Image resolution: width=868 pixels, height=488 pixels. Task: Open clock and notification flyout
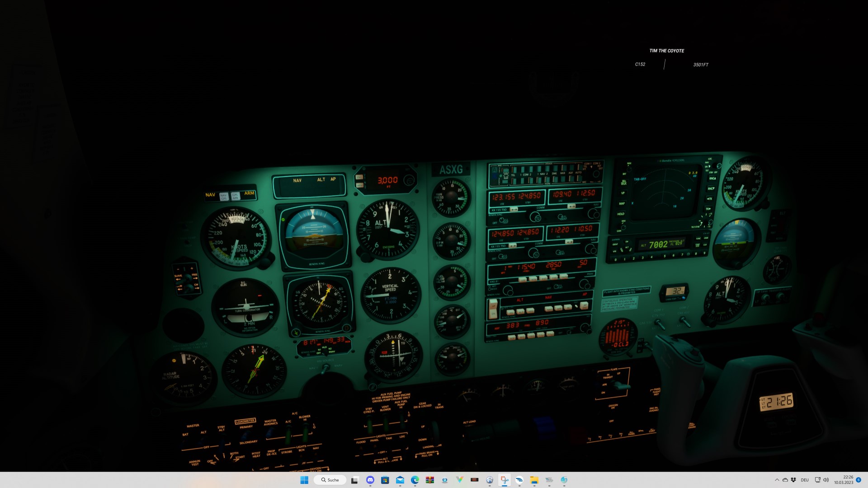point(844,480)
